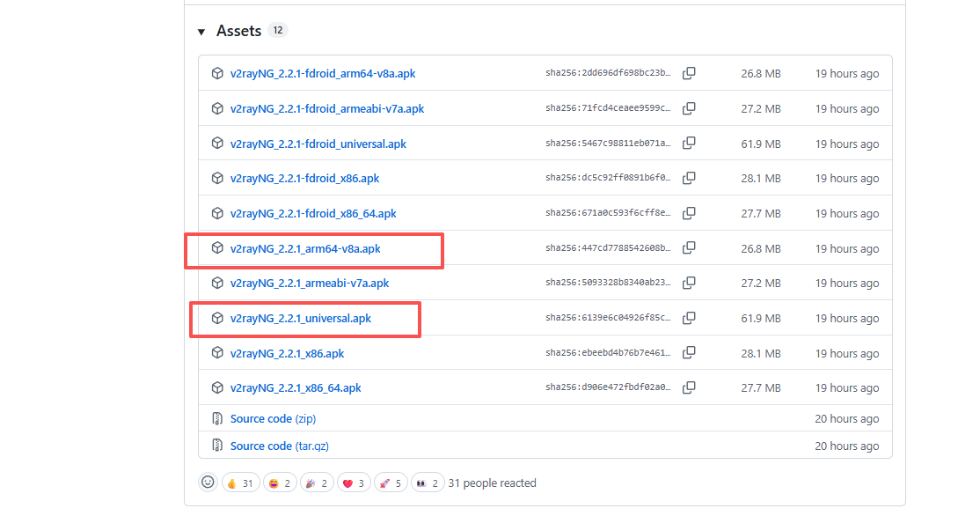The image size is (980, 516).
Task: Copy sha256 for v2rayNG_2.2.1_x86_64.apk
Action: [689, 387]
